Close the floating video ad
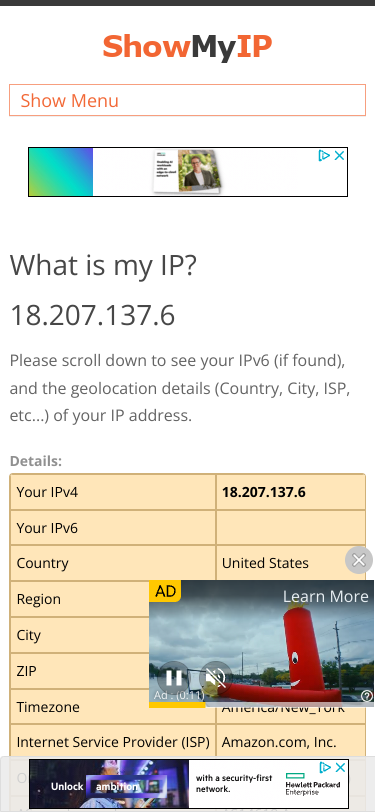Screen dimensions: 375x812 [358, 560]
